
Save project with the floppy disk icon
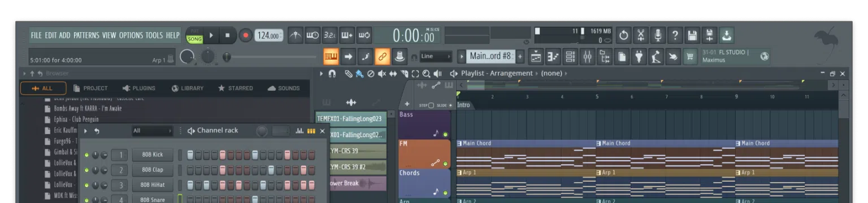coord(692,36)
